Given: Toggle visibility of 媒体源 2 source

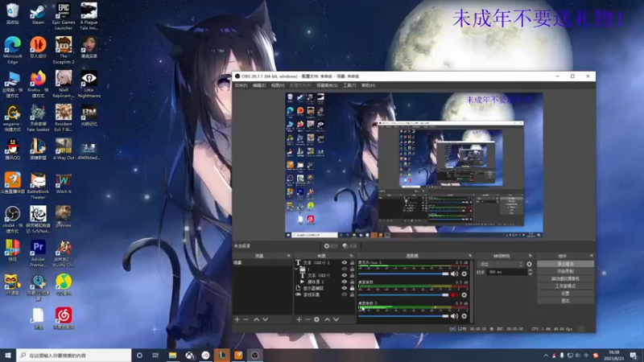Looking at the screenshot, I should tap(345, 282).
